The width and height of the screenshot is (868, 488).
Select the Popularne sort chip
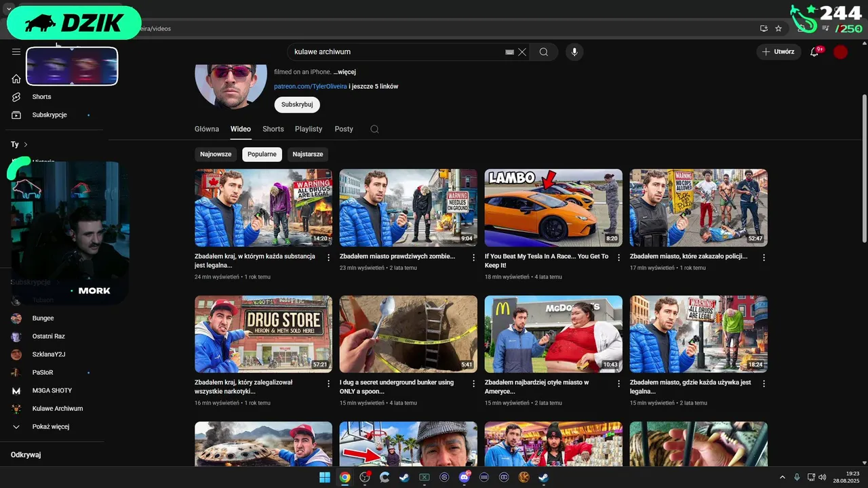[x=262, y=154]
